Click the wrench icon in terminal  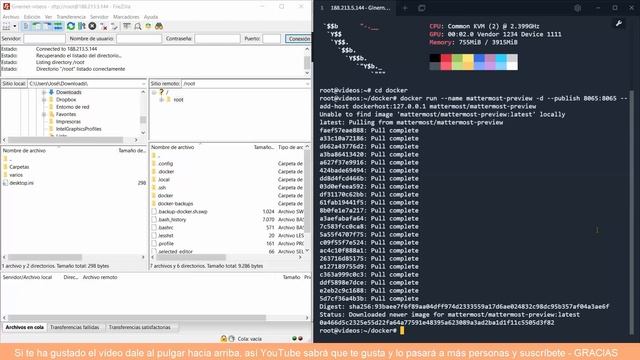coord(619,24)
